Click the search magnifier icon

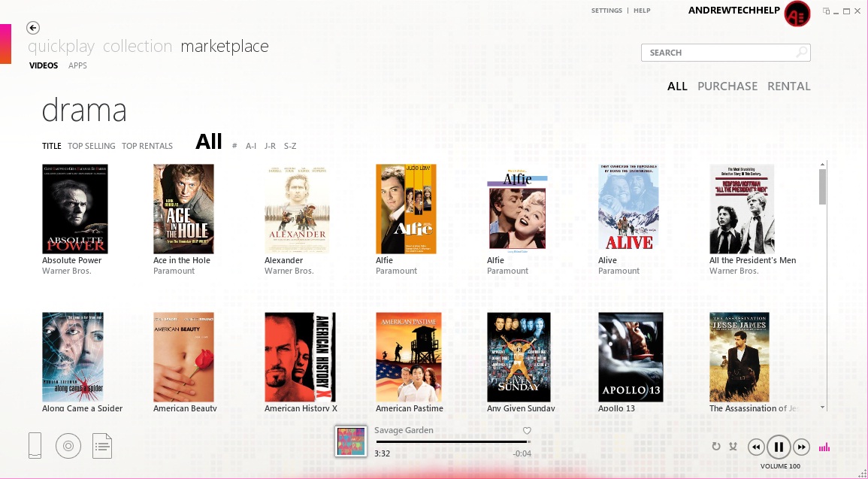[801, 52]
